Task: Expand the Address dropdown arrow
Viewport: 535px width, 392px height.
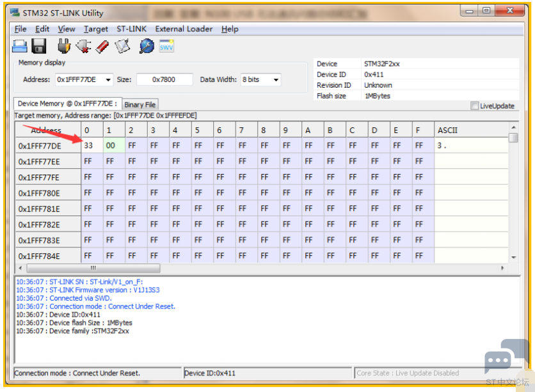Action: 108,80
